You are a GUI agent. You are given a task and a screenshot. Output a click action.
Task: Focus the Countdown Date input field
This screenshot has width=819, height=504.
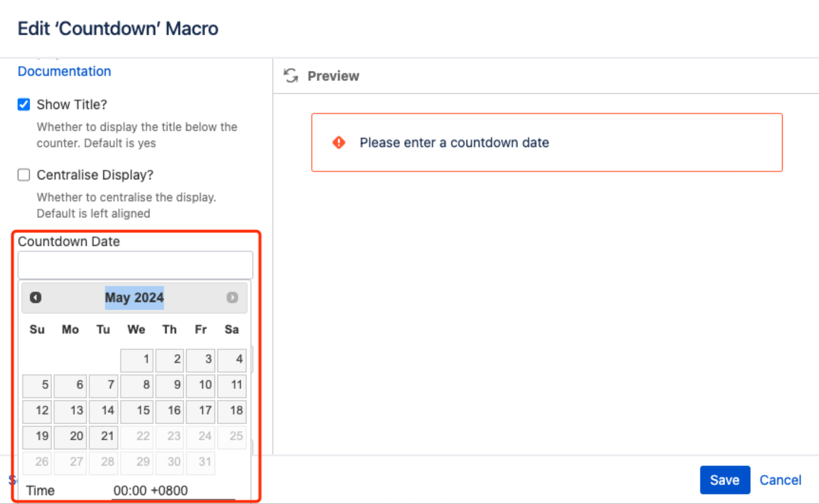tap(135, 265)
